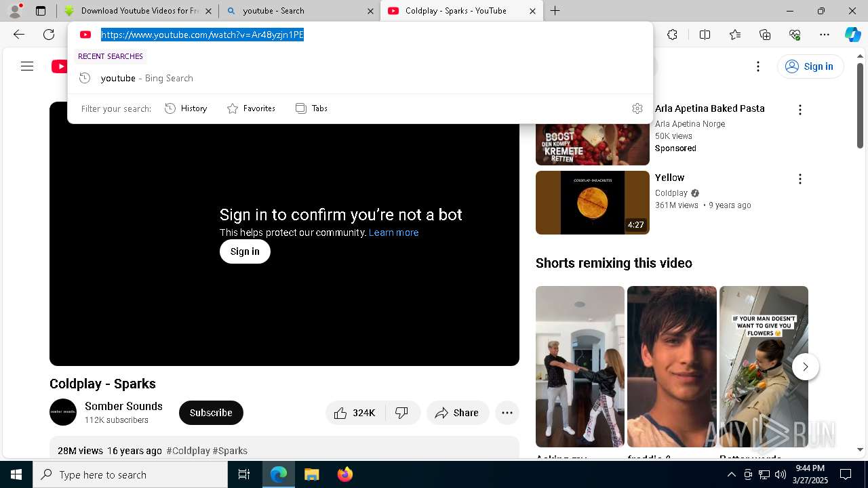
Task: Open the Windows notification center
Action: click(846, 474)
